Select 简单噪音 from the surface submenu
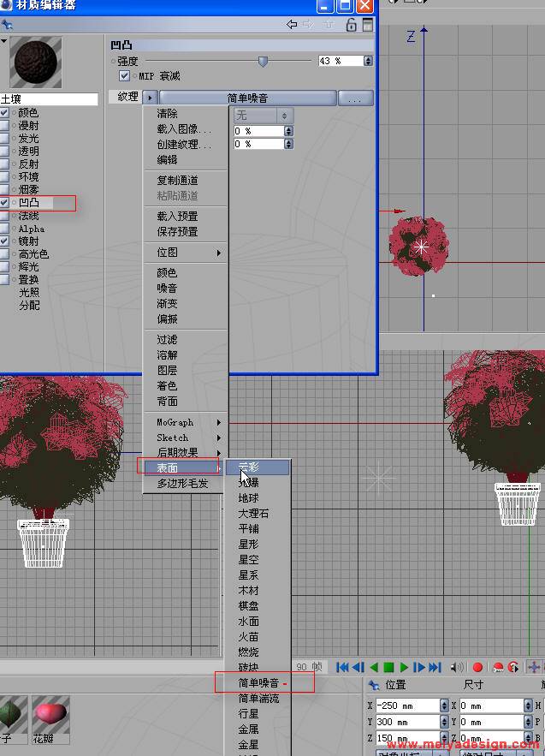This screenshot has width=545, height=756. click(258, 682)
